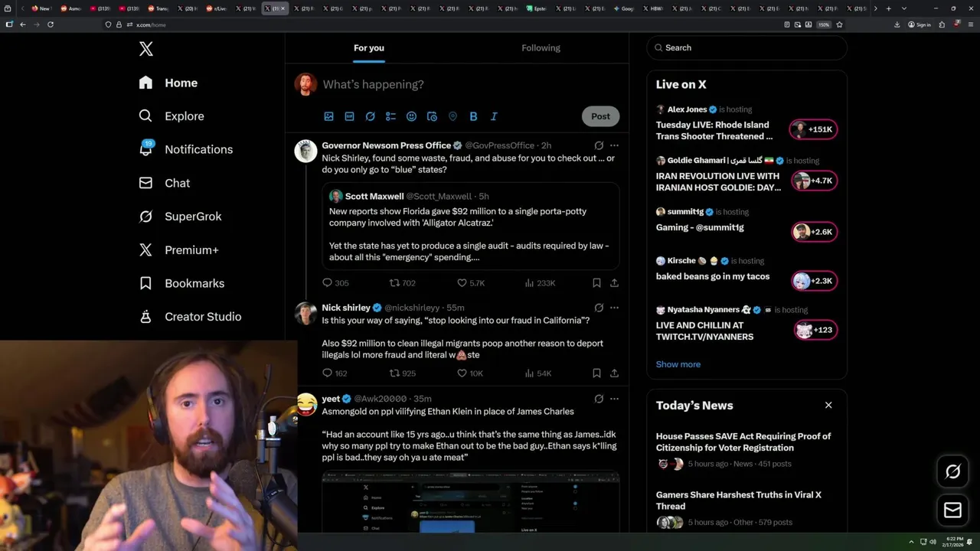The width and height of the screenshot is (980, 551).
Task: Open Nick shirley profile name
Action: point(346,308)
